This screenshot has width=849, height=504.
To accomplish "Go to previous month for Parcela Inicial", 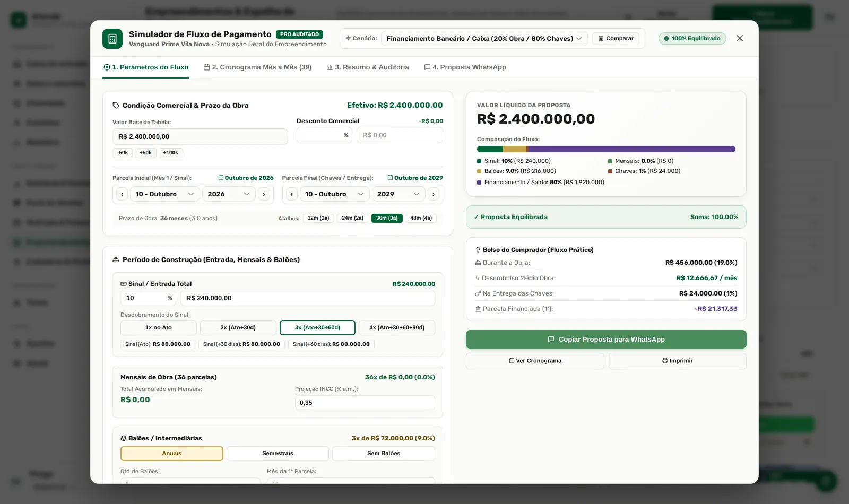I will (x=122, y=194).
